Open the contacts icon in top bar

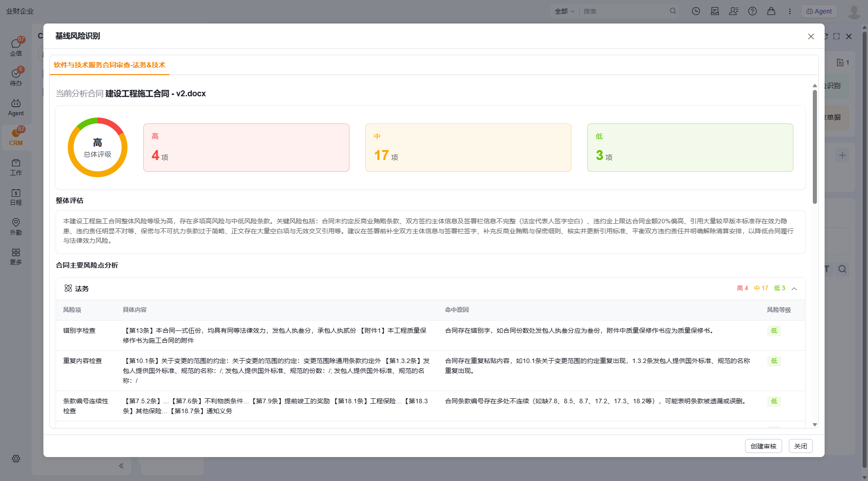(x=734, y=11)
